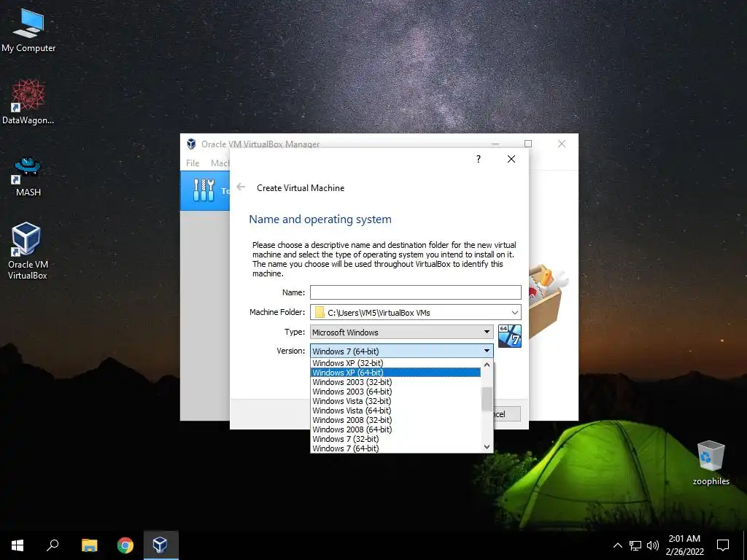This screenshot has height=560, width=747.
Task: Select Windows XP (32-bit) version
Action: point(395,363)
